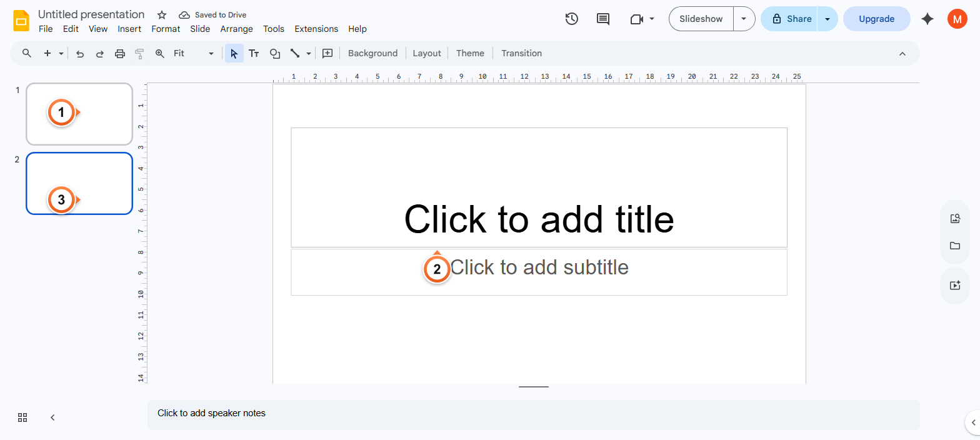This screenshot has height=440, width=980.
Task: Click the Theme button
Action: (470, 54)
